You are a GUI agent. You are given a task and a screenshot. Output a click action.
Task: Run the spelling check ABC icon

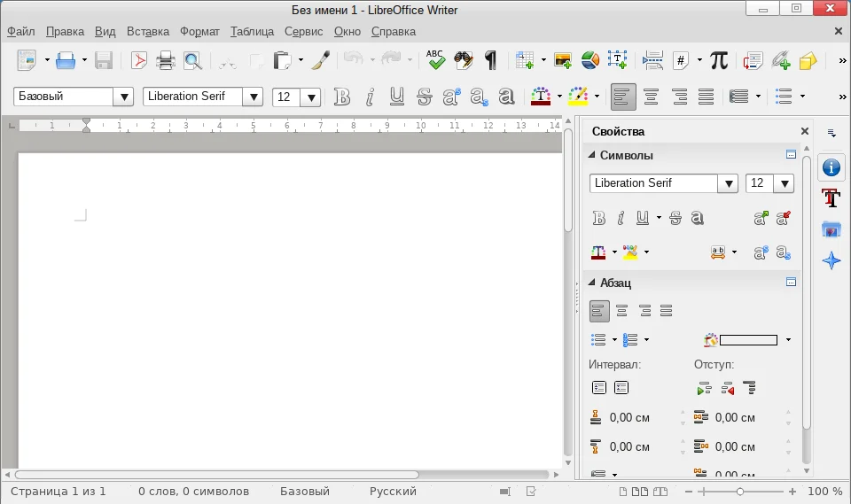click(434, 60)
